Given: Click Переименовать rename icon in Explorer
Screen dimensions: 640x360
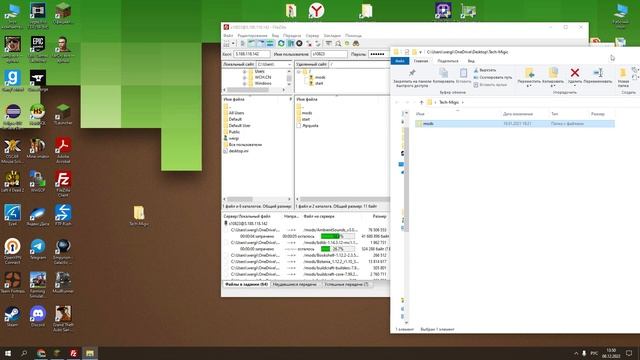Looking at the screenshot, I should pyautogui.click(x=598, y=73).
